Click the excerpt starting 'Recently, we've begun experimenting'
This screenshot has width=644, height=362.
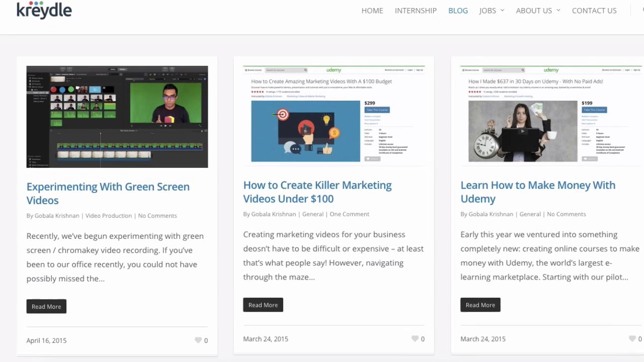click(115, 257)
